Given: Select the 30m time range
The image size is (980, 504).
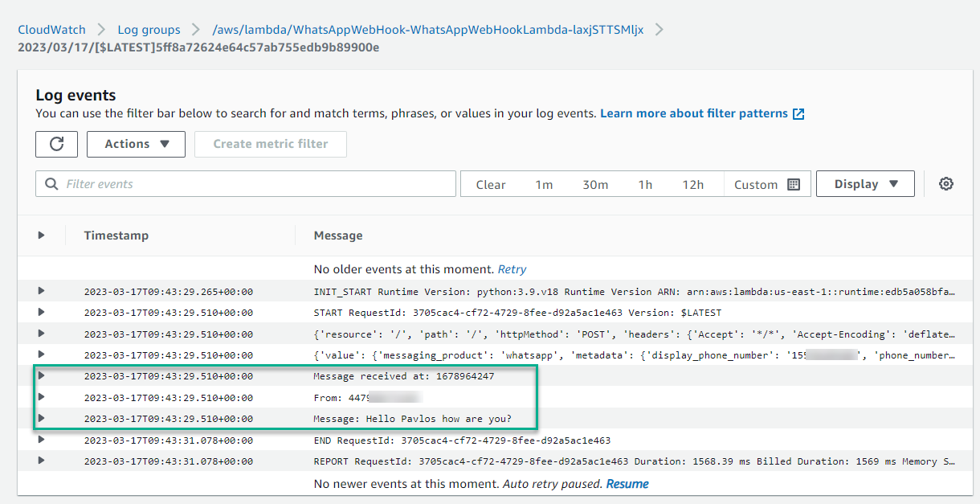Looking at the screenshot, I should pyautogui.click(x=595, y=184).
